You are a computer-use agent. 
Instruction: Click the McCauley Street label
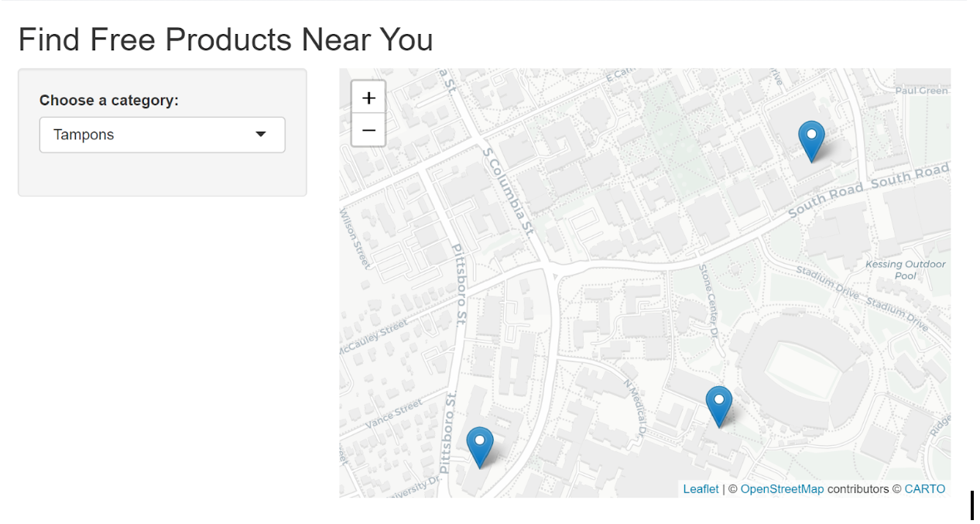372,338
